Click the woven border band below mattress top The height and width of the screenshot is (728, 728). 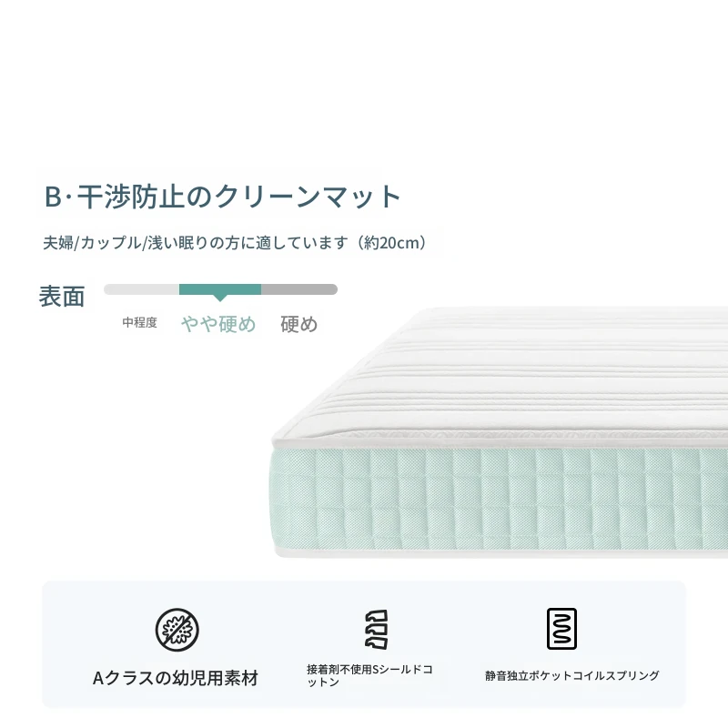[501, 439]
